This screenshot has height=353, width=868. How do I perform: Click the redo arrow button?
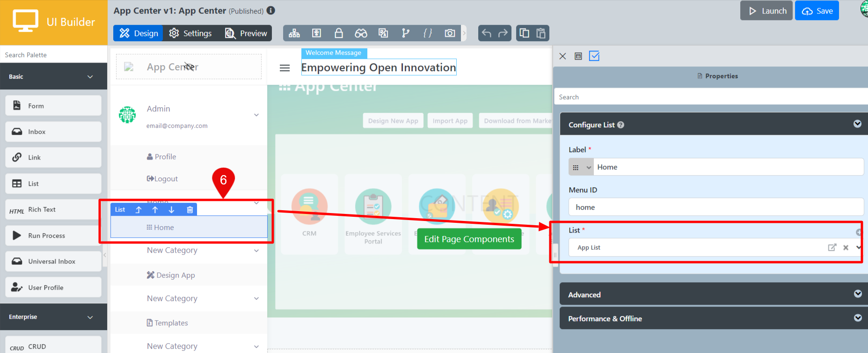[503, 33]
